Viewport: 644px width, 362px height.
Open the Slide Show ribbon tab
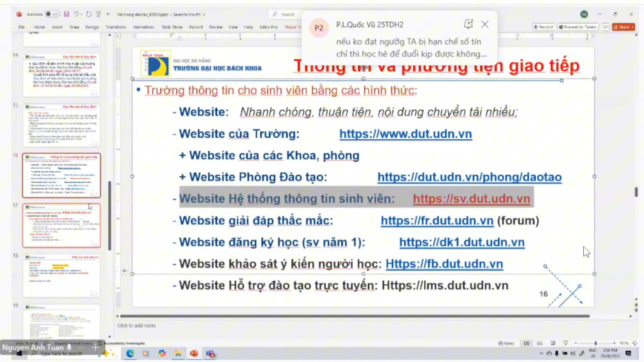click(x=172, y=27)
